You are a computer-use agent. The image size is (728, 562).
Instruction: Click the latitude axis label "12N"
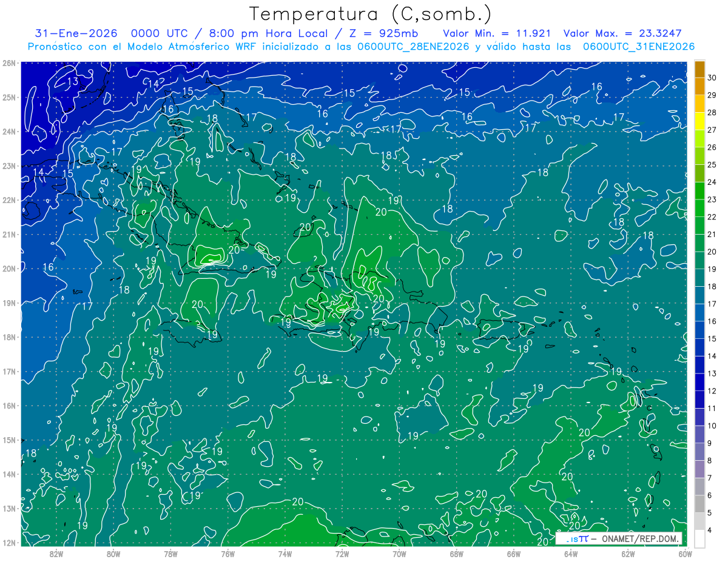coord(8,543)
